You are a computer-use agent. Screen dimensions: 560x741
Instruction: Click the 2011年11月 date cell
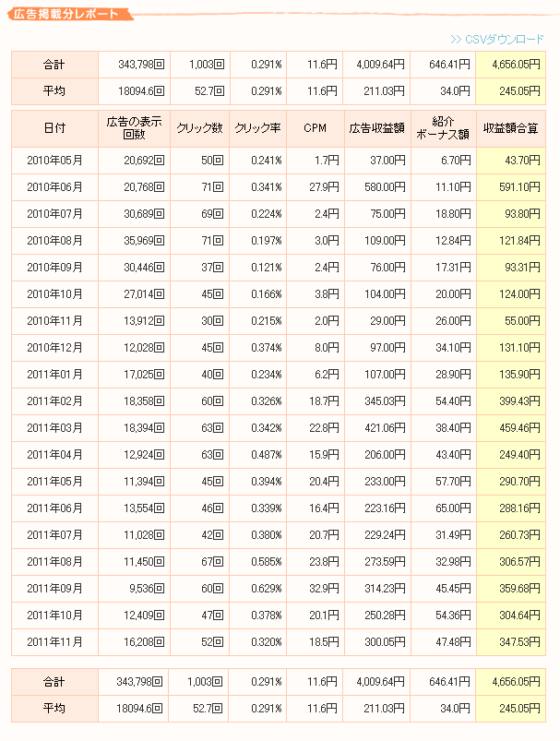pos(54,642)
